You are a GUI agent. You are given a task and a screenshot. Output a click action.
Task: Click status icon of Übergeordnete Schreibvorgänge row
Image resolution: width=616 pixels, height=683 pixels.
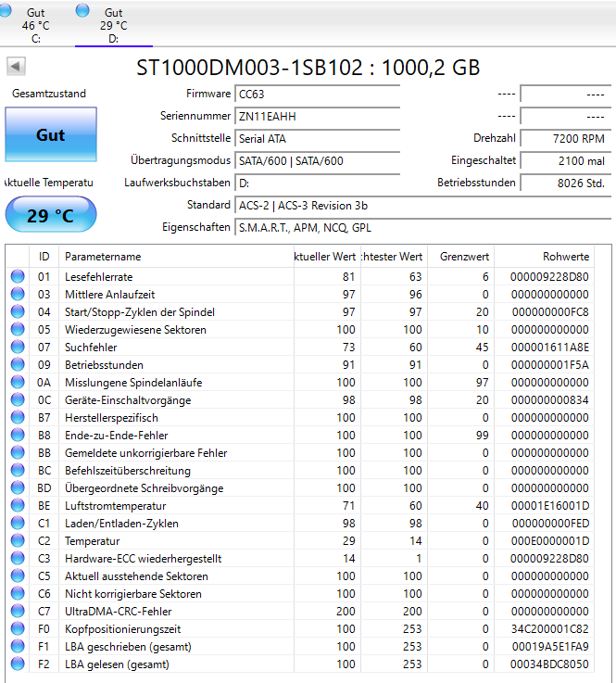[18, 487]
